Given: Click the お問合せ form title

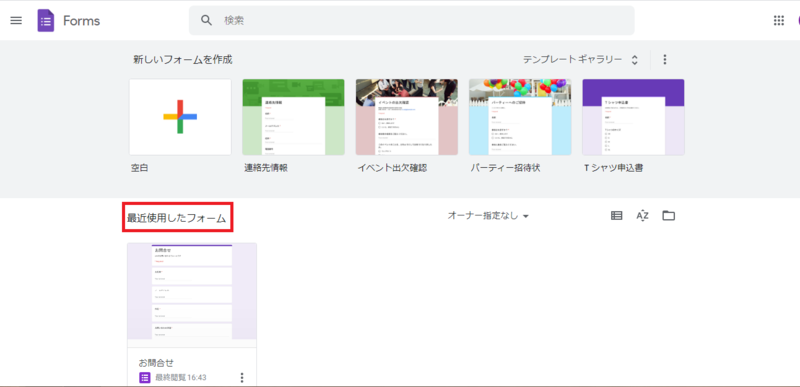Looking at the screenshot, I should pyautogui.click(x=156, y=363).
